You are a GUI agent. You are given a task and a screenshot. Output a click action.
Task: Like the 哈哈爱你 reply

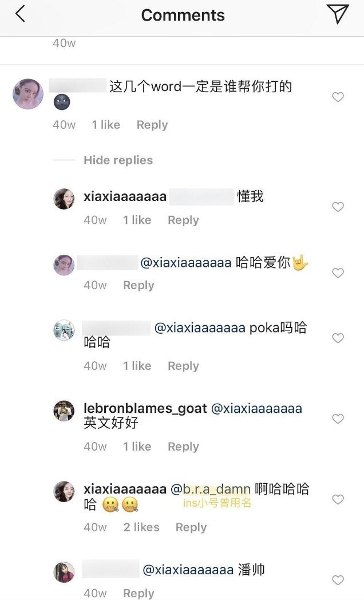coord(338,273)
